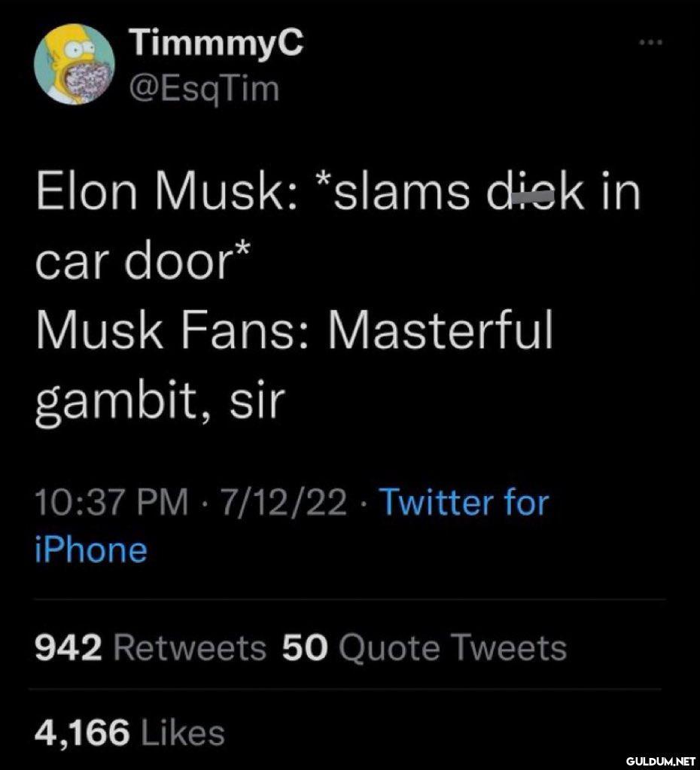
Task: View the 50 Quote Tweets
Action: point(425,648)
